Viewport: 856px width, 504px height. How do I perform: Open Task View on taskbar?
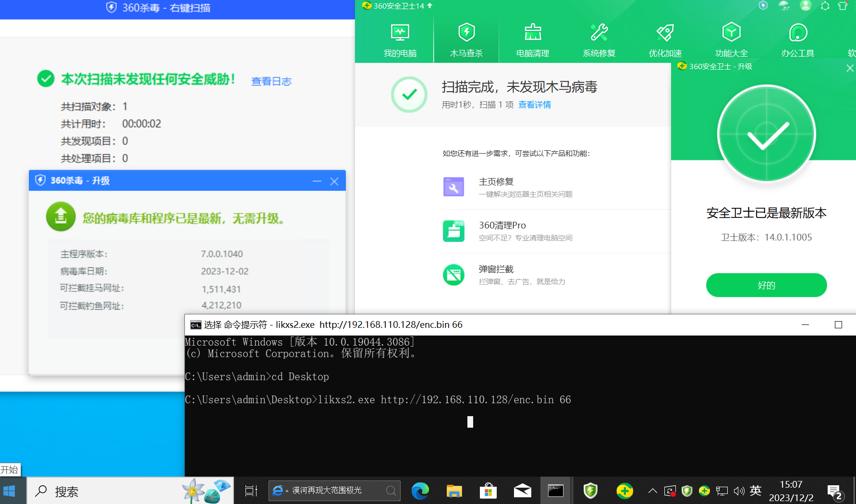click(x=251, y=491)
